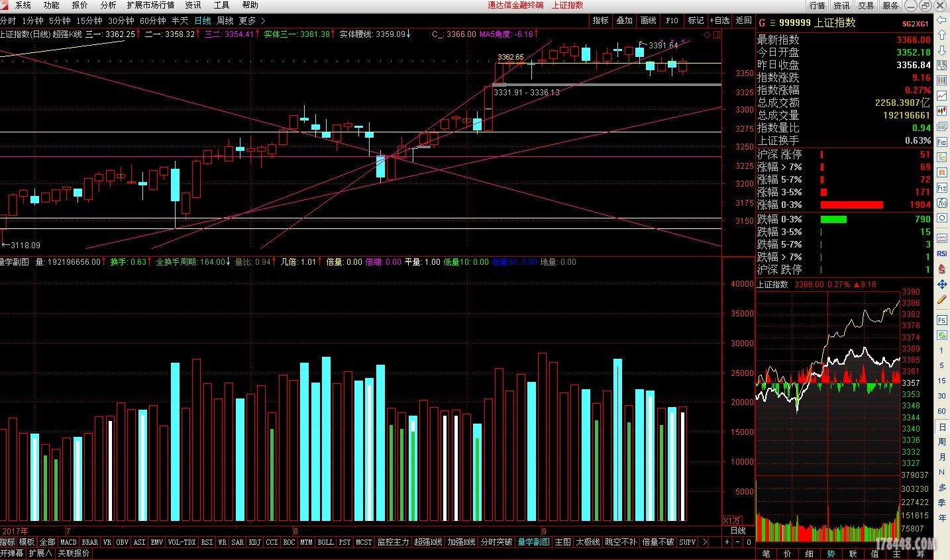This screenshot has width=950, height=560.
Task: Switch chart to 30分钟 period
Action: [121, 21]
